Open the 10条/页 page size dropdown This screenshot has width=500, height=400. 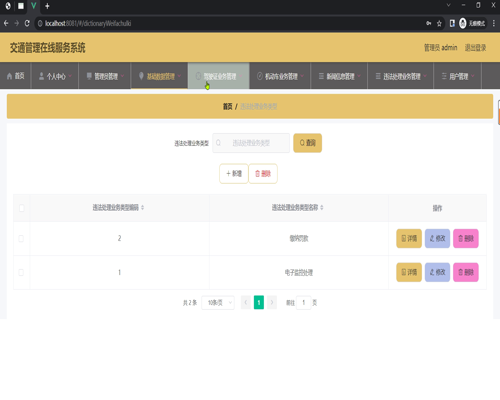pyautogui.click(x=218, y=303)
